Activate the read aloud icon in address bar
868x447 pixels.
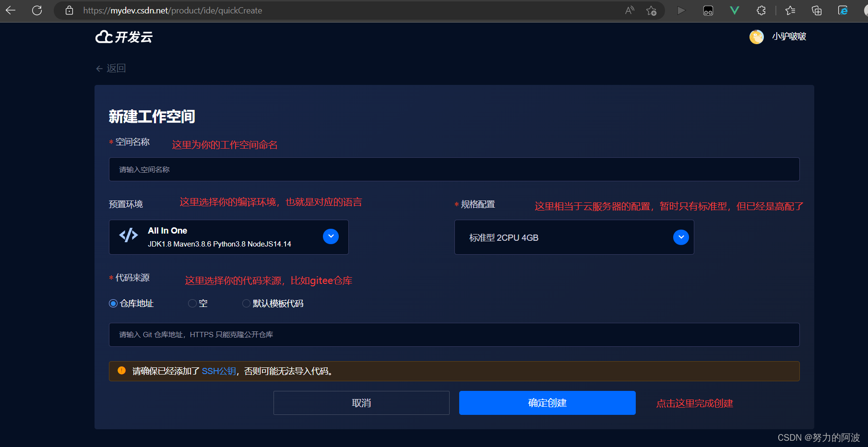630,10
